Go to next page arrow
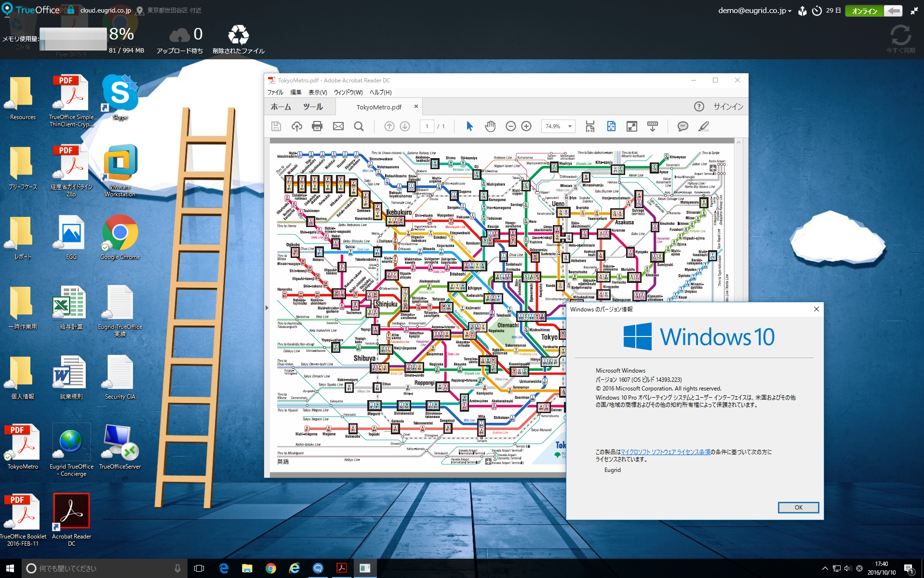Viewport: 924px width, 578px height. [405, 126]
